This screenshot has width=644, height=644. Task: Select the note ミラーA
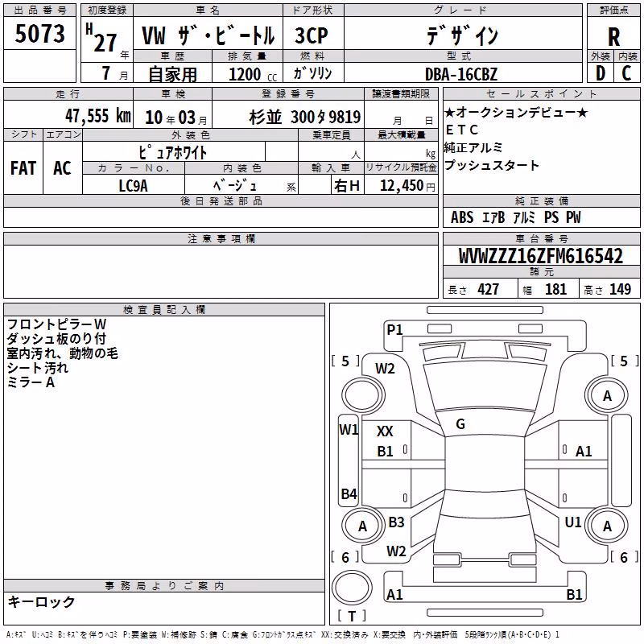click(31, 382)
